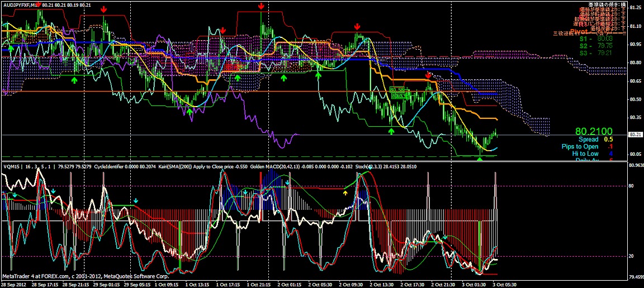The image size is (644, 288).
Task: Select the red sell arrow nearest the 80.58 label
Action: (428, 75)
